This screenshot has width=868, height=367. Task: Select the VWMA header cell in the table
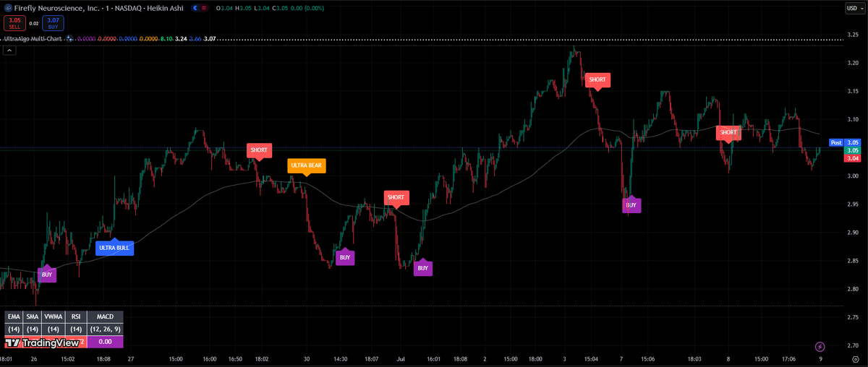click(54, 316)
